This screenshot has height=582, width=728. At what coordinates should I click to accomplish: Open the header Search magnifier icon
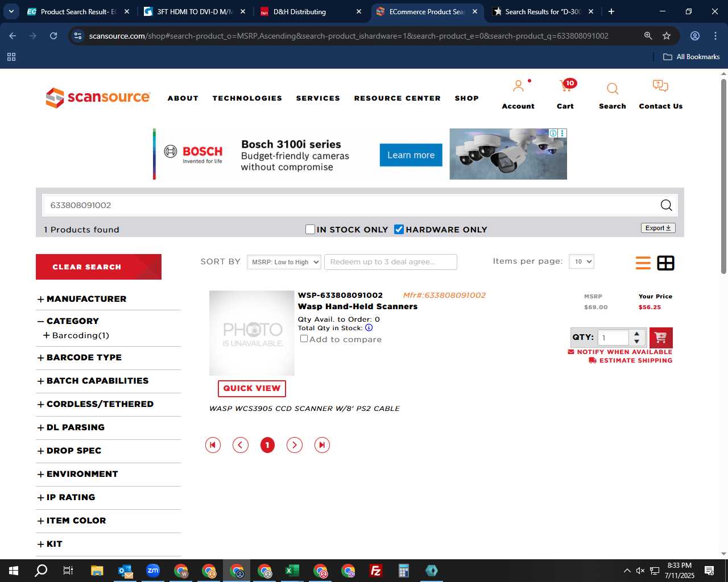pyautogui.click(x=613, y=89)
